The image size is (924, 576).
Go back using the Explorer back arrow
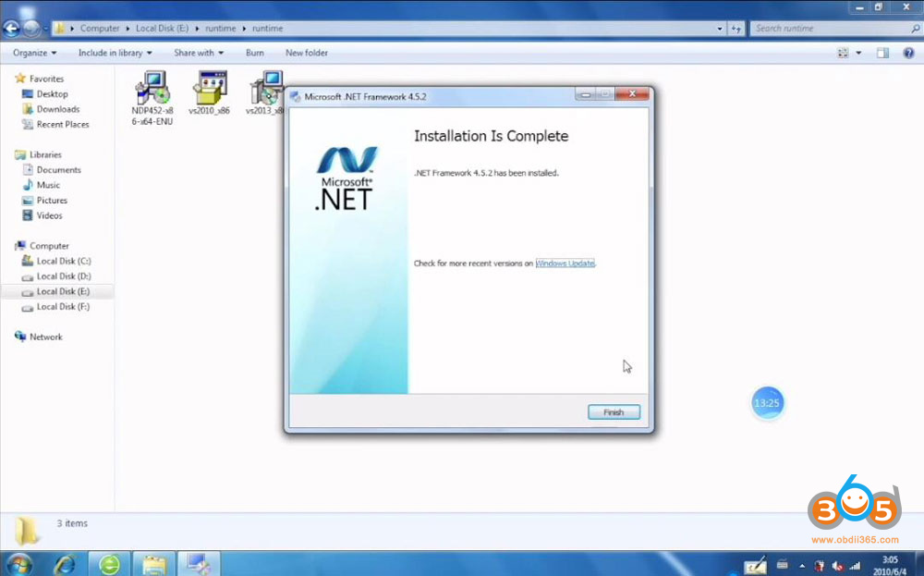pyautogui.click(x=13, y=29)
